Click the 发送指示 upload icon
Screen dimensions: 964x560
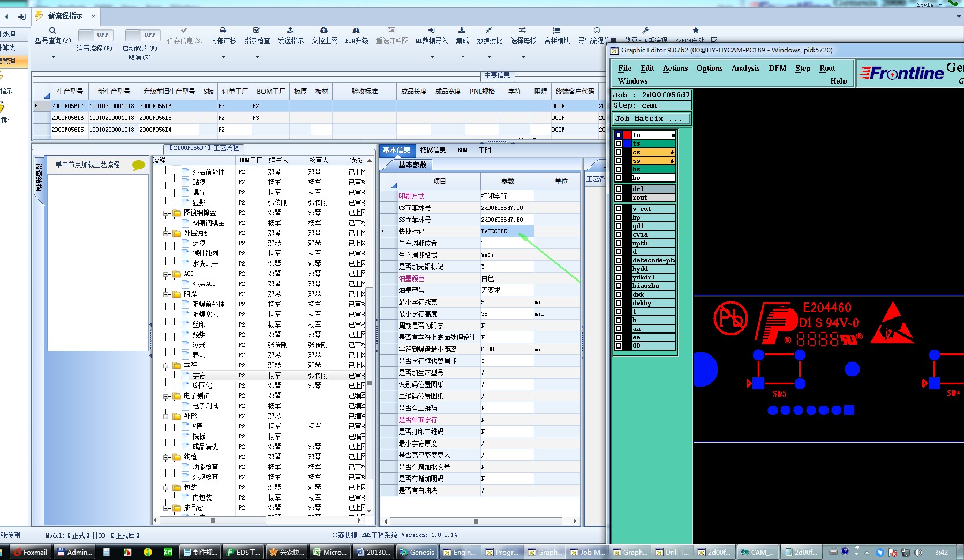coord(290,31)
